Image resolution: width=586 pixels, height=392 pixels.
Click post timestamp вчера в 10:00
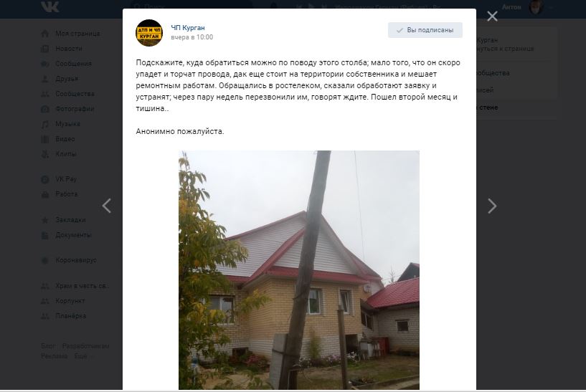click(x=192, y=37)
